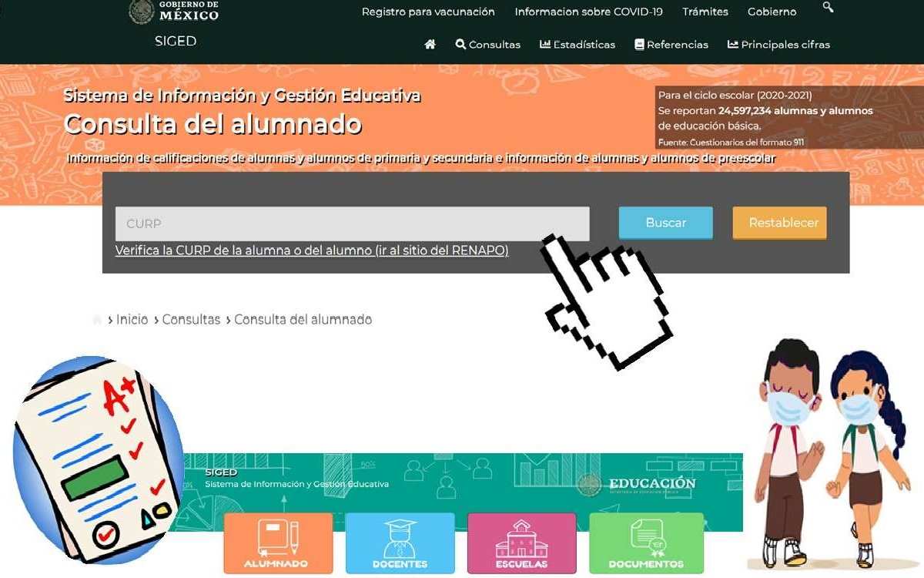Viewport: 924px width, 578px height.
Task: Open search using the magnifier icon top right
Action: (x=828, y=8)
